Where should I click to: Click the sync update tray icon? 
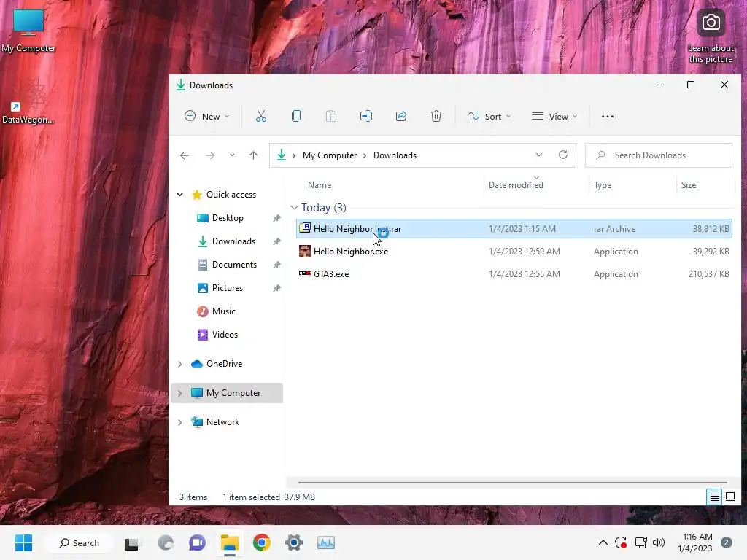point(621,542)
